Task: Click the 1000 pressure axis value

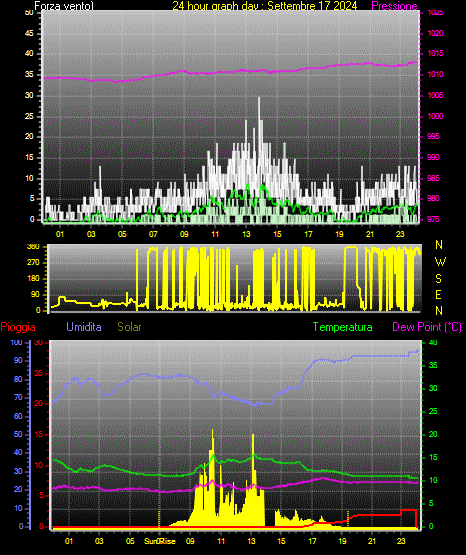Action: pos(435,116)
